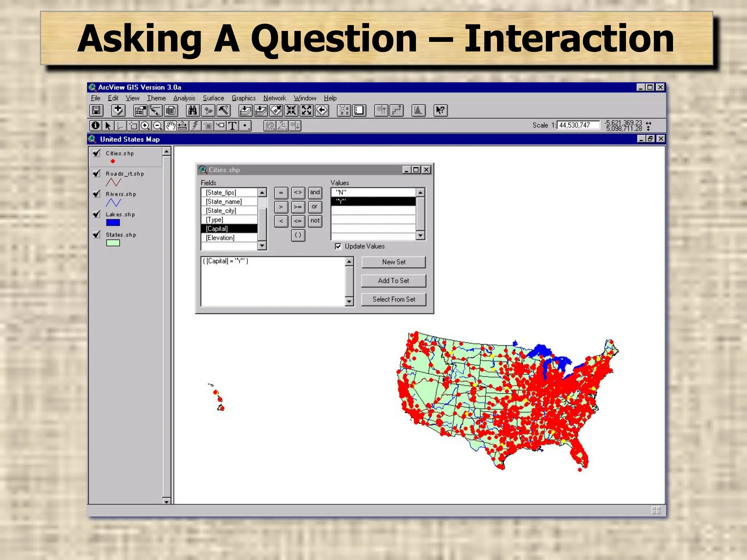The width and height of the screenshot is (747, 560).
Task: Select the Text tool
Action: coord(232,126)
